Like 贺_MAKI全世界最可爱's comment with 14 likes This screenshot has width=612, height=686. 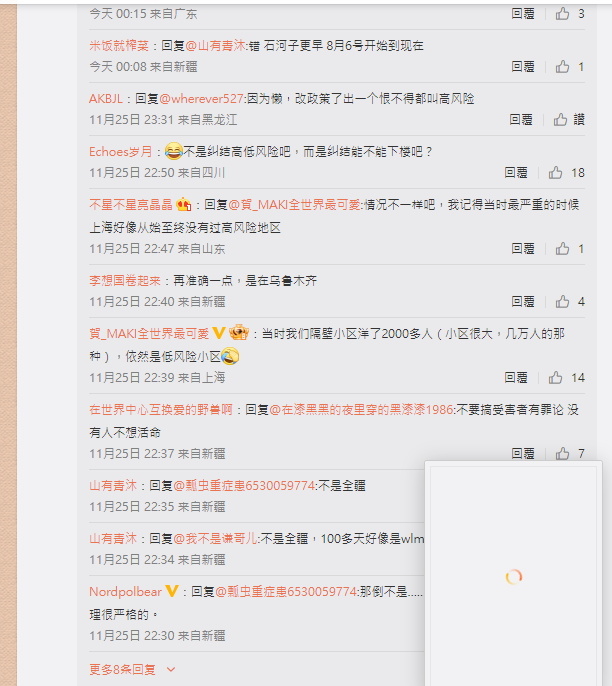(x=556, y=377)
